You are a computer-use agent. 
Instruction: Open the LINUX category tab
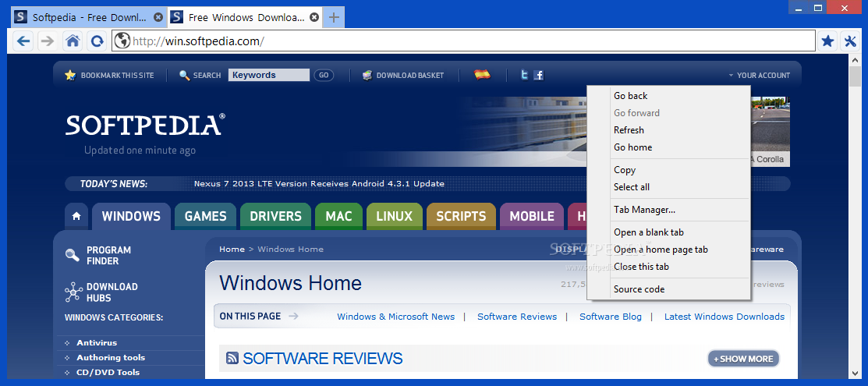point(394,216)
